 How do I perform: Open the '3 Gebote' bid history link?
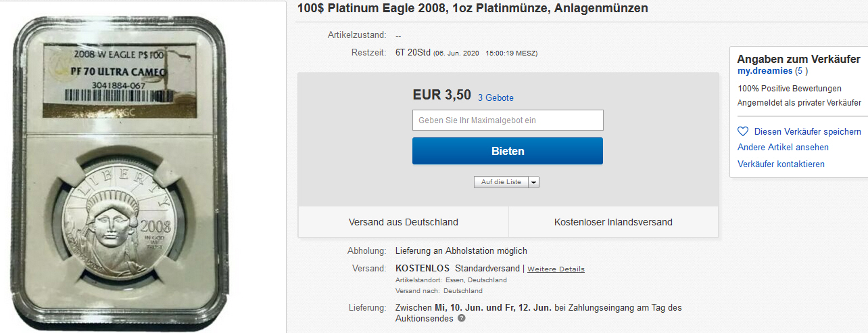click(496, 98)
